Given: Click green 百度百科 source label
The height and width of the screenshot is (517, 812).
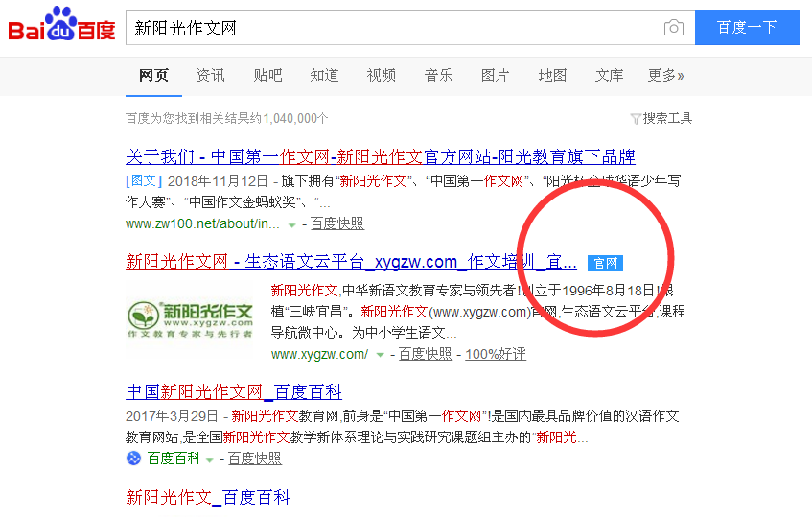Looking at the screenshot, I should 174,458.
